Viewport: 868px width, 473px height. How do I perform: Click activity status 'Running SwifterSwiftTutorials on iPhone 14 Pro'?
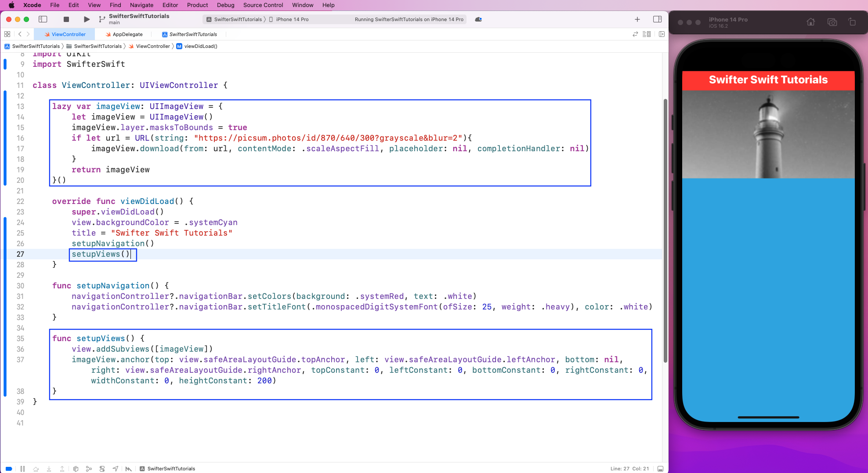409,19
